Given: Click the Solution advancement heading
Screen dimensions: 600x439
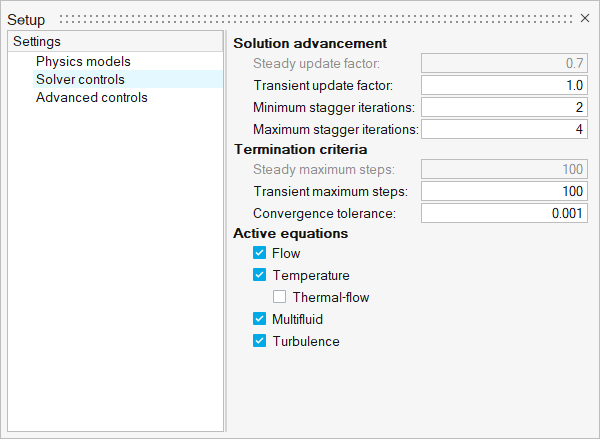Looking at the screenshot, I should tap(309, 44).
